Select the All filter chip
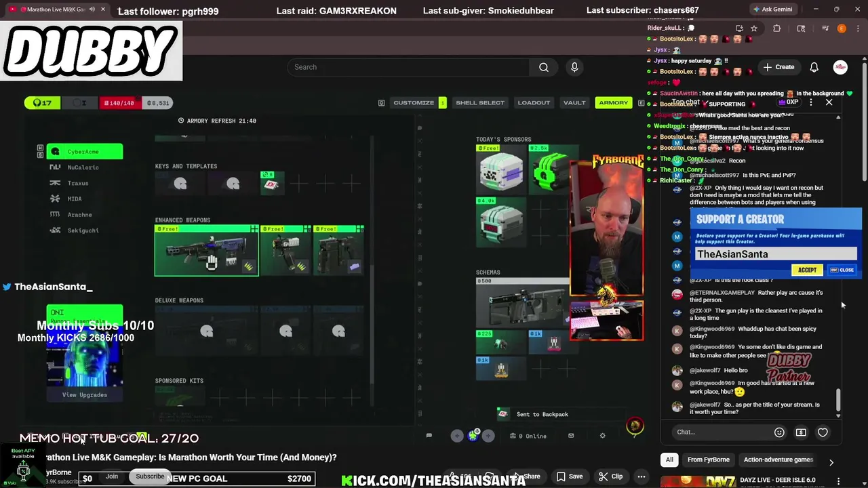This screenshot has width=868, height=488. click(669, 460)
